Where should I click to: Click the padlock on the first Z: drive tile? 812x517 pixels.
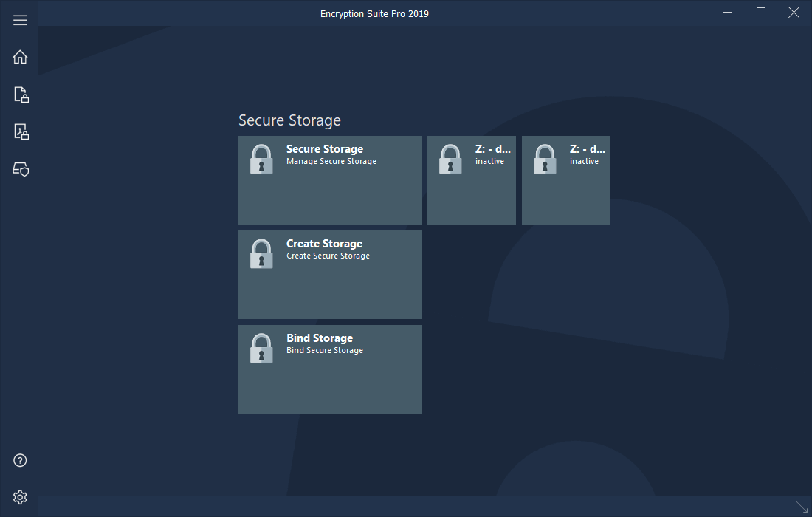coord(450,159)
